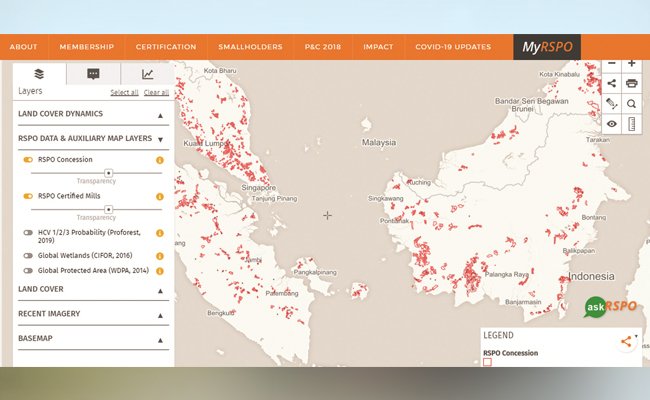650x400 pixels.
Task: Click Palangka Raya label on map
Action: [507, 274]
